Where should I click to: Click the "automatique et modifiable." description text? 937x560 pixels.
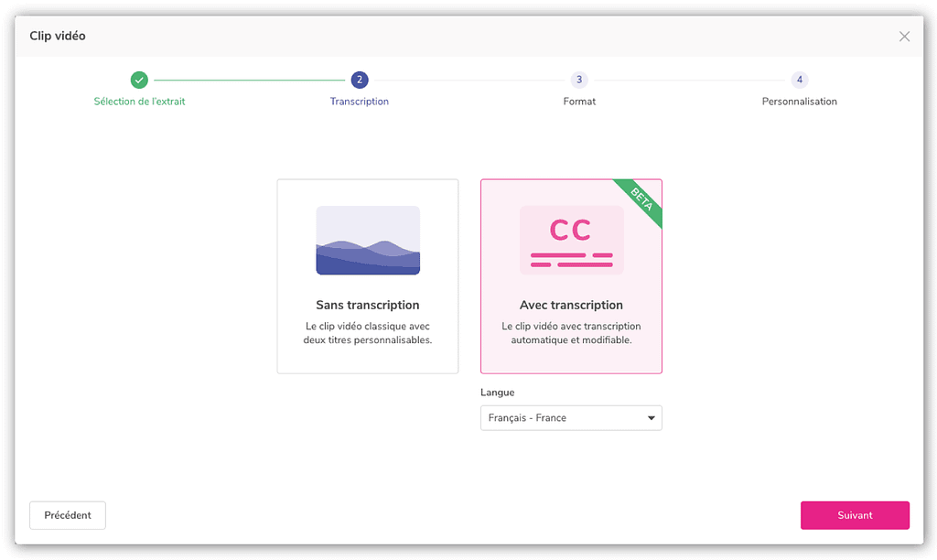click(571, 340)
